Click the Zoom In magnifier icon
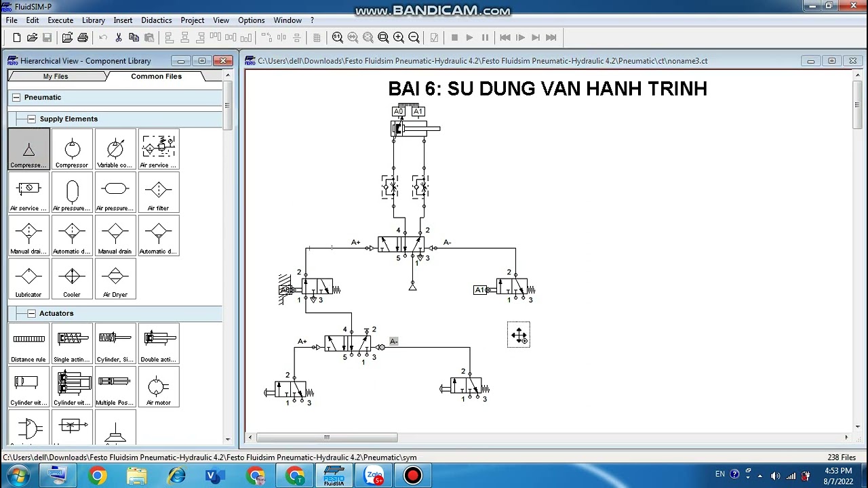 tap(399, 37)
